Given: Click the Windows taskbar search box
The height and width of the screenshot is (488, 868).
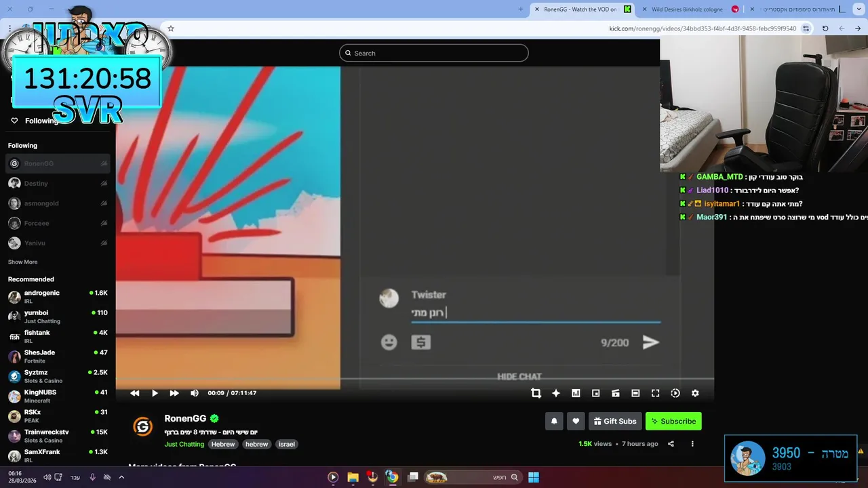Looking at the screenshot, I should point(475,477).
